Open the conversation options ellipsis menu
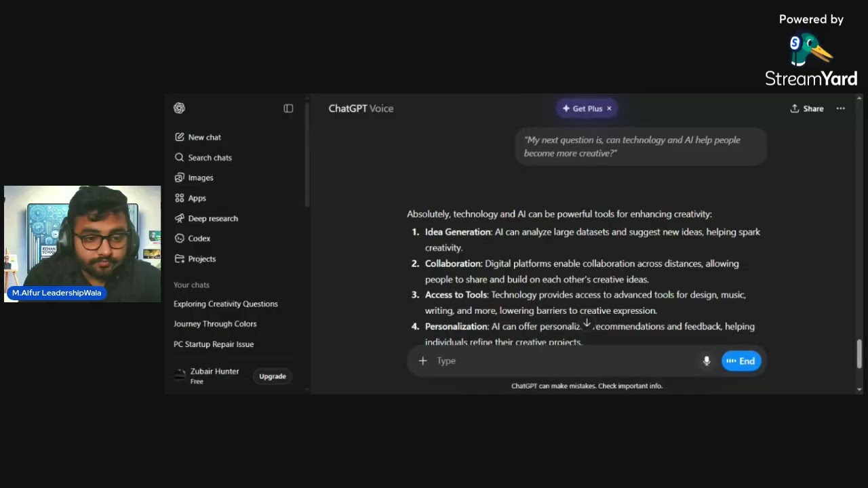This screenshot has width=868, height=488. tap(841, 108)
